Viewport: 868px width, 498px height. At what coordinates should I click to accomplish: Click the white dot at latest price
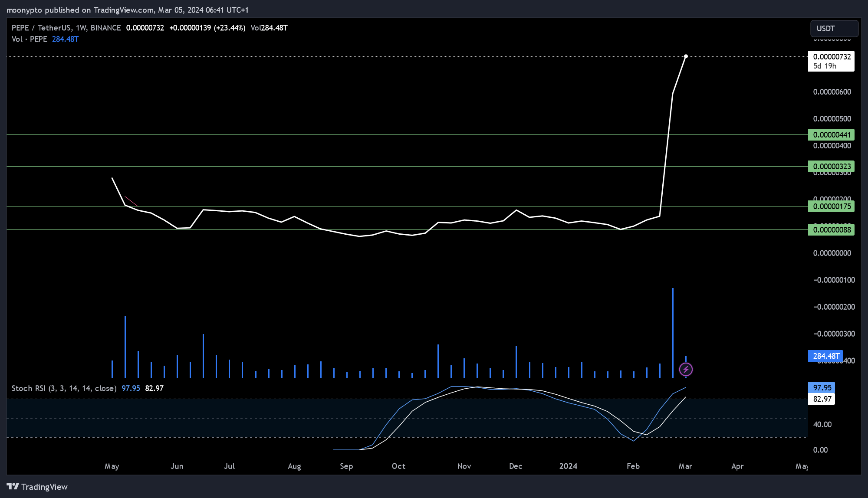686,56
